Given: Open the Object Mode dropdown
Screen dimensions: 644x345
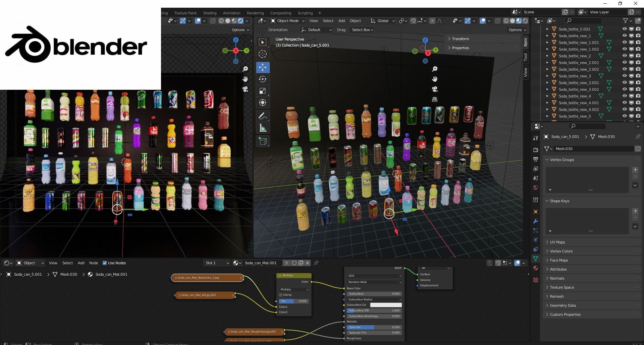Looking at the screenshot, I should [x=287, y=21].
